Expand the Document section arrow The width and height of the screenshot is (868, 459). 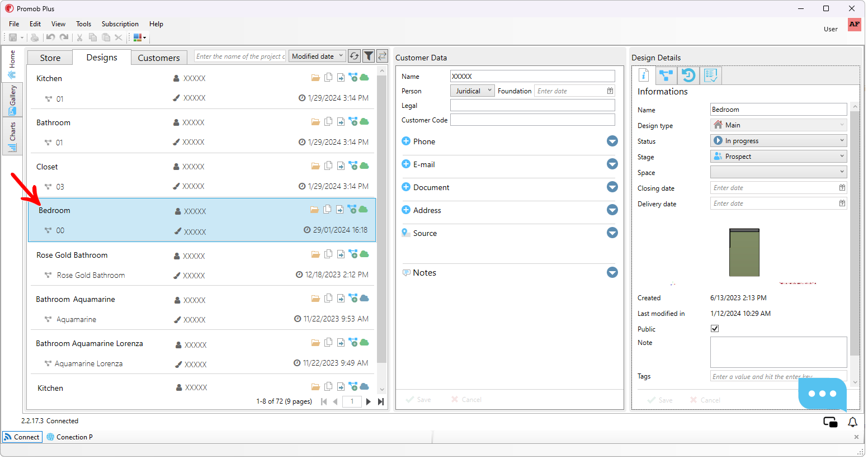pos(612,187)
